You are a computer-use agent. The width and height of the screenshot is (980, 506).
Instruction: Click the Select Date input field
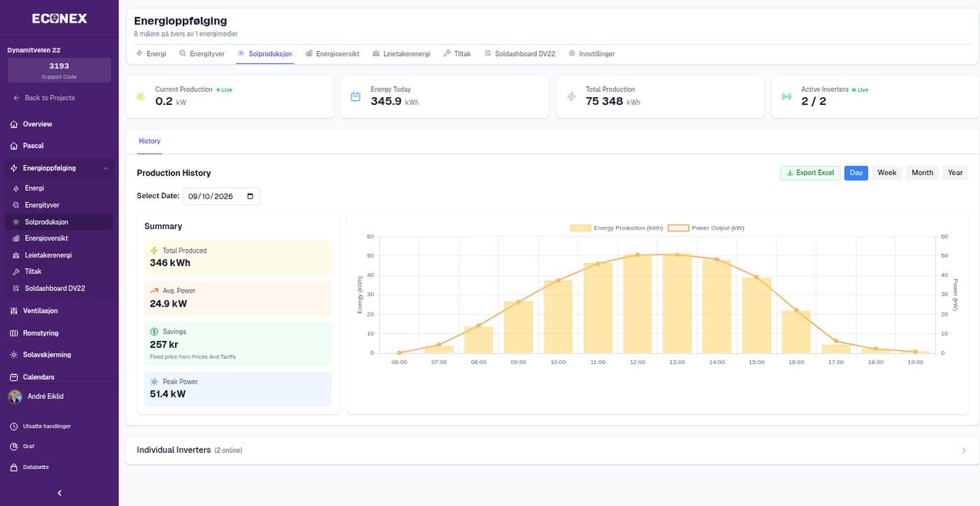pos(221,197)
